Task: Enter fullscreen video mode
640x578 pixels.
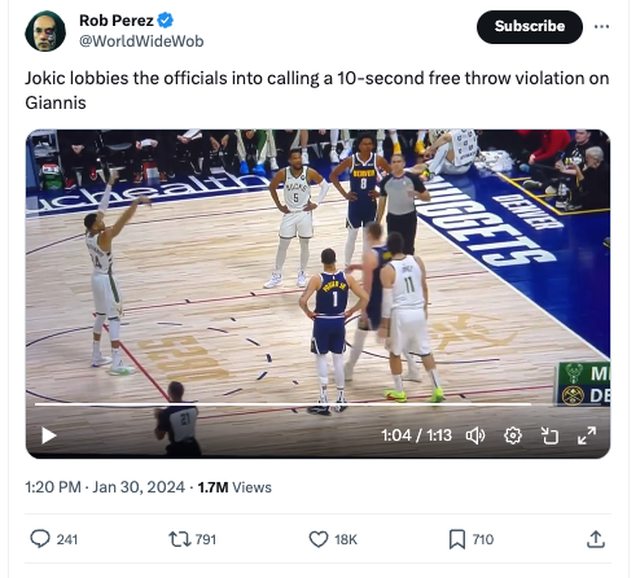Action: click(x=587, y=435)
